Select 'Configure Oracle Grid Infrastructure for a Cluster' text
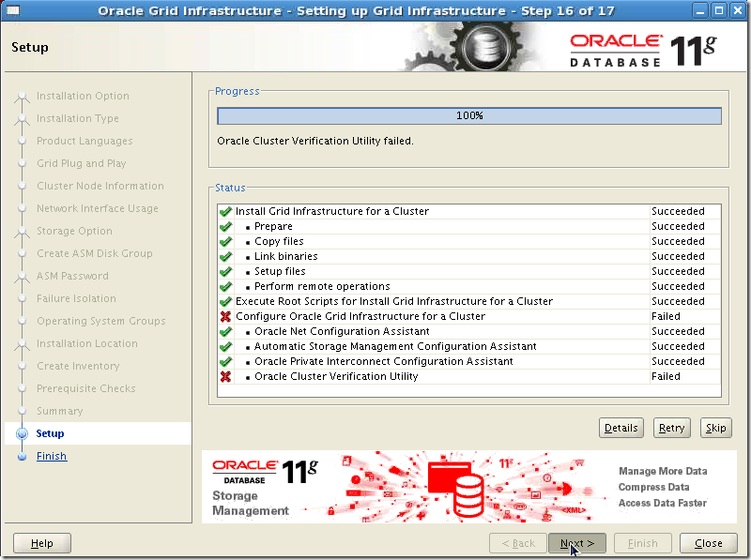Viewport: 751px width, 560px height. tap(360, 316)
